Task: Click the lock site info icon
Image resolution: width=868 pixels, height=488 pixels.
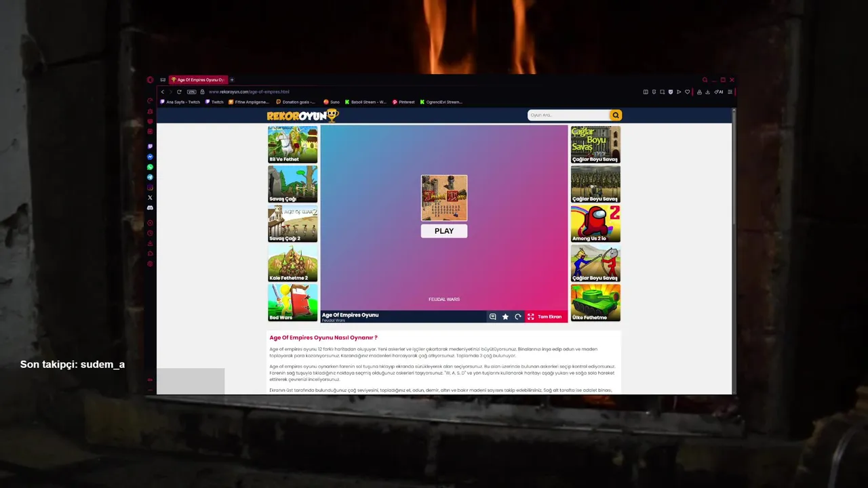Action: 202,91
